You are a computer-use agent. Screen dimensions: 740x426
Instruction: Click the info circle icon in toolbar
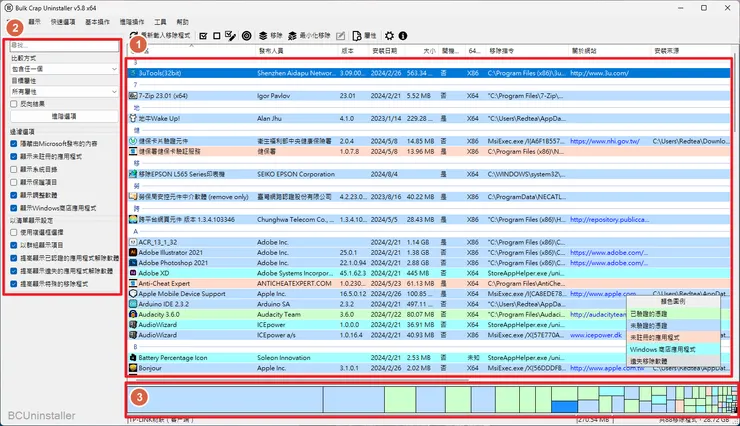tap(403, 36)
